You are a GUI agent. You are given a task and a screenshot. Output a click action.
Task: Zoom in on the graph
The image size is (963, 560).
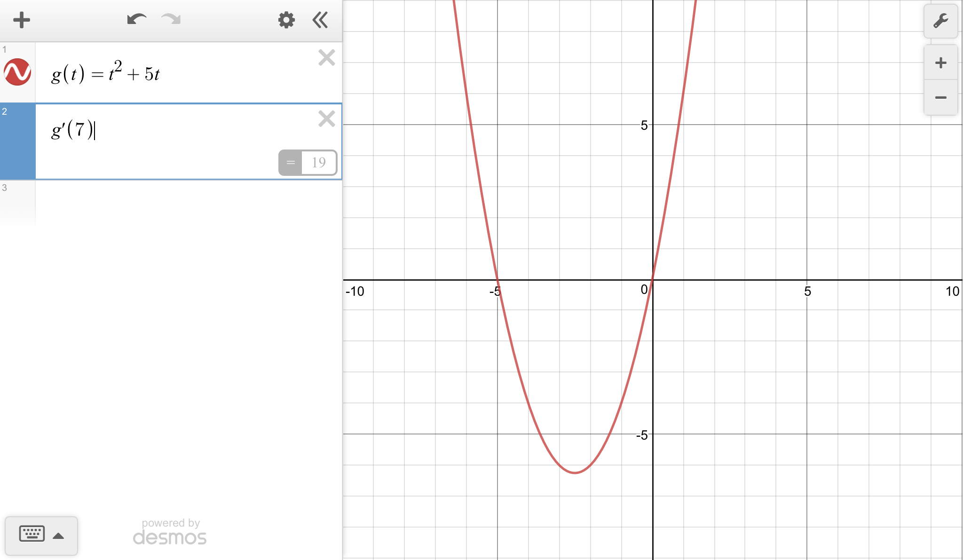coord(940,63)
